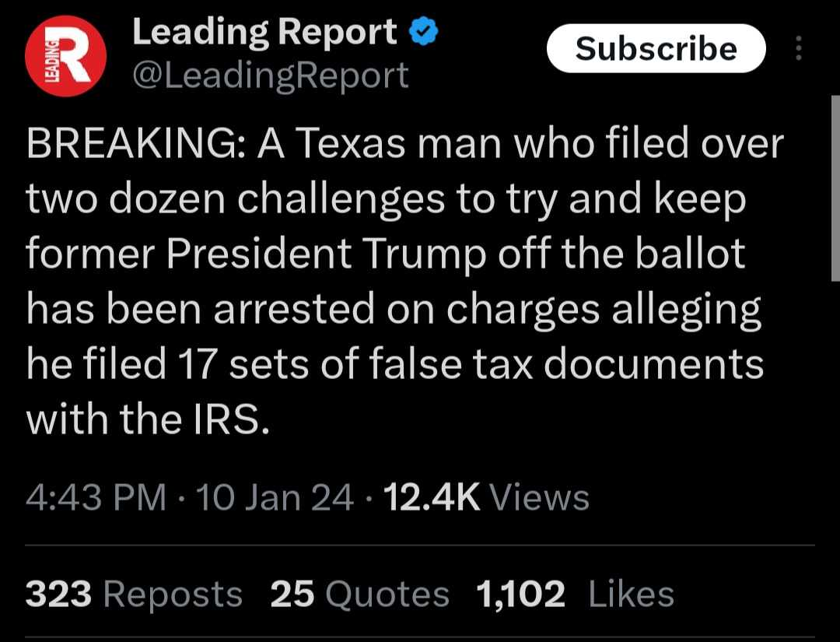This screenshot has height=642, width=840.
Task: View the 12.4K Views analytics
Action: 486,497
